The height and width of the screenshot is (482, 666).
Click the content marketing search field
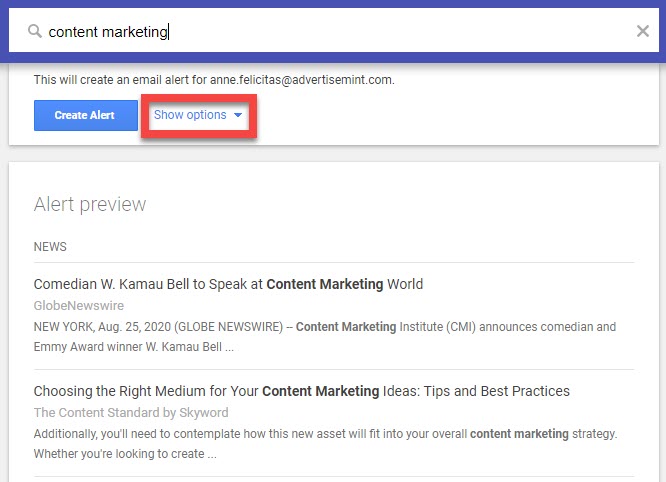pyautogui.click(x=334, y=31)
